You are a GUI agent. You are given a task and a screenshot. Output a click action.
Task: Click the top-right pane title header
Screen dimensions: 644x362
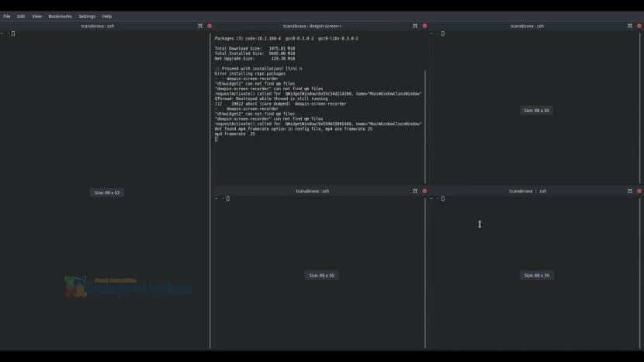pyautogui.click(x=528, y=26)
